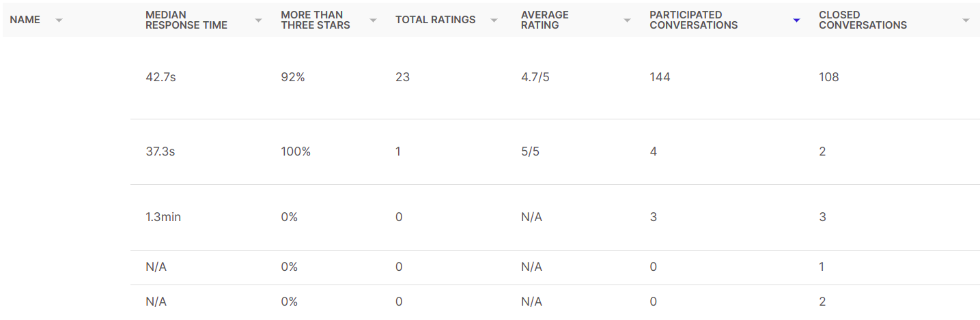Viewport: 980px width, 320px height.
Task: Click the sort arrow next to Name
Action: [59, 20]
